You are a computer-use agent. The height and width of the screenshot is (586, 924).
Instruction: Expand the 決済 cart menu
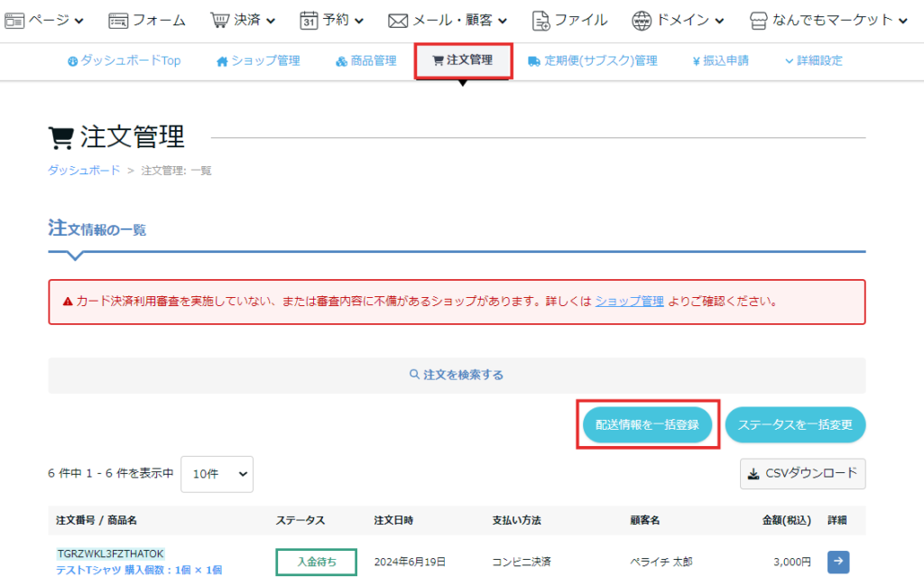[243, 20]
